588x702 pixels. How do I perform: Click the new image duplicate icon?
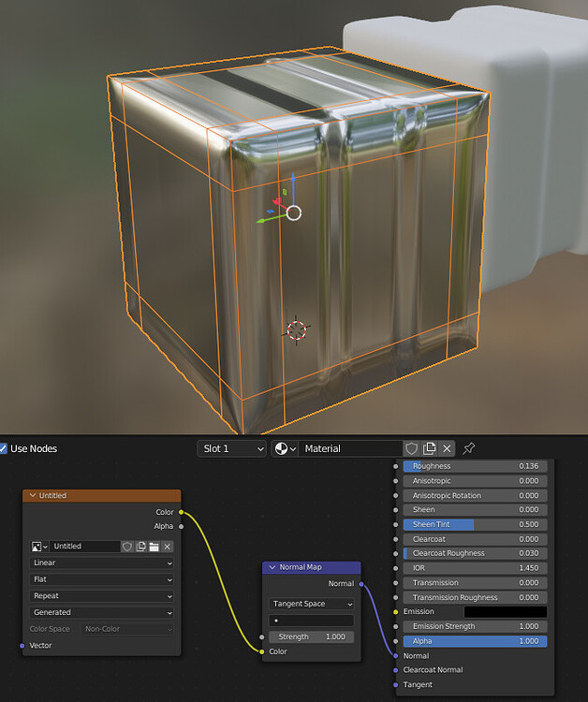pyautogui.click(x=140, y=547)
